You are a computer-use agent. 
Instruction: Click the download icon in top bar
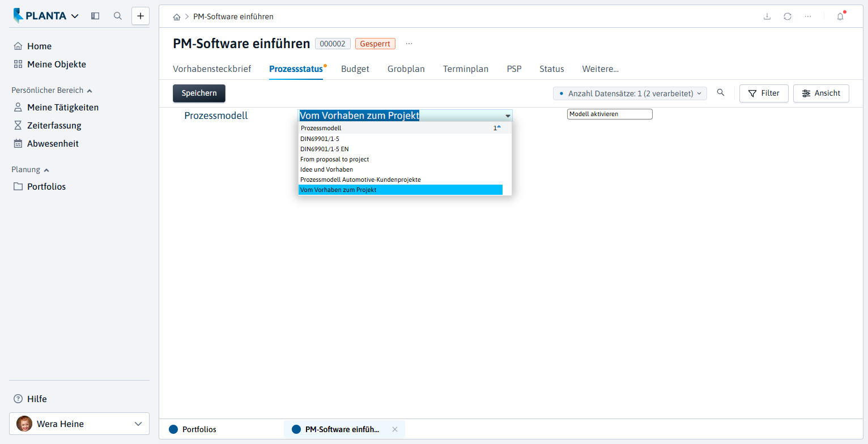[767, 16]
